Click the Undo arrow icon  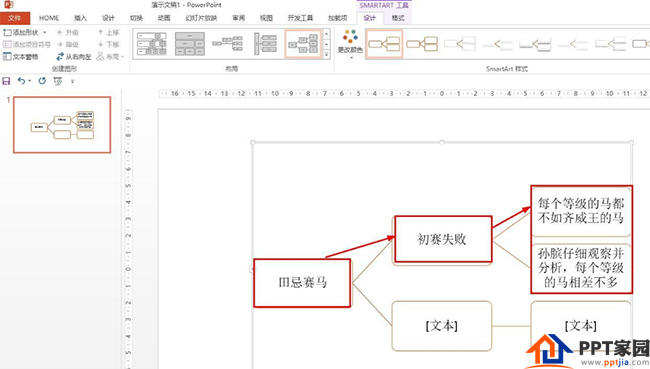(x=21, y=81)
